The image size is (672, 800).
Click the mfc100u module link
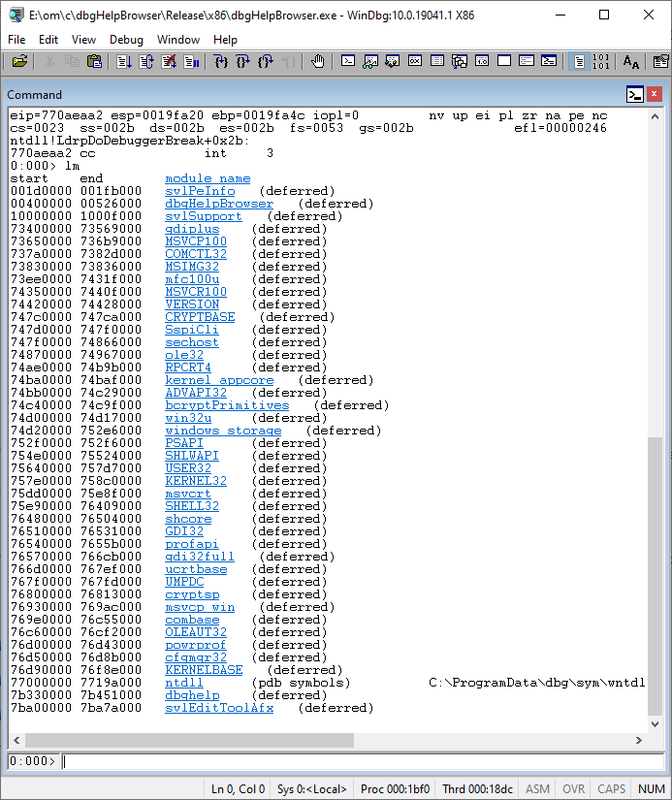point(192,279)
